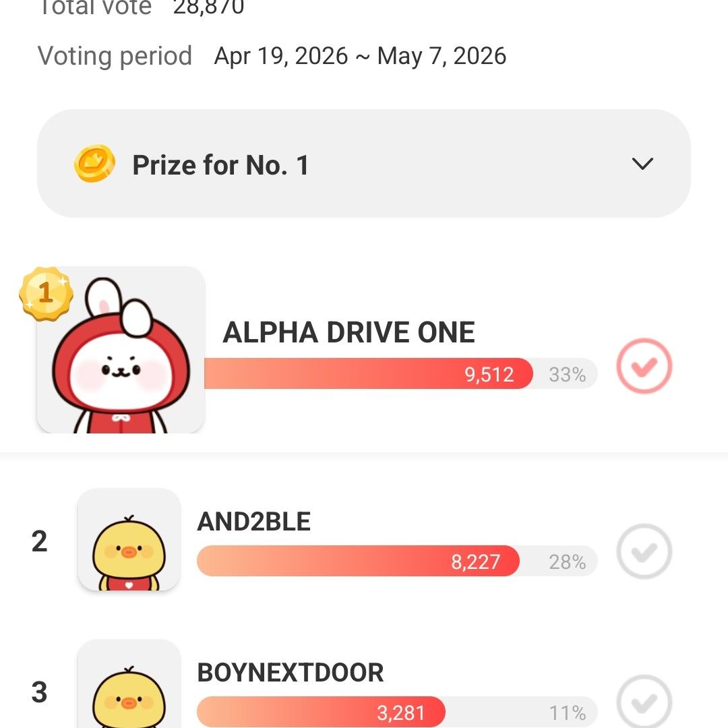Open the Prize for No. 1 details panel
The width and height of the screenshot is (728, 728).
coord(364,164)
